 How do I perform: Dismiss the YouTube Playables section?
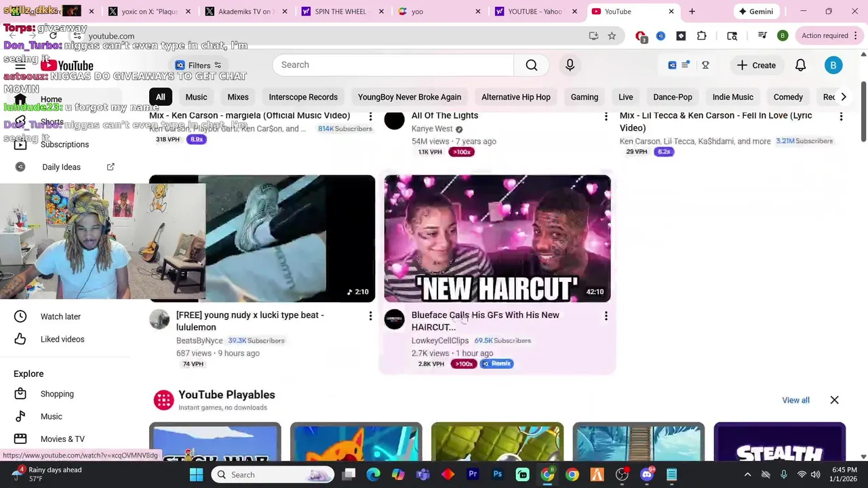click(834, 400)
